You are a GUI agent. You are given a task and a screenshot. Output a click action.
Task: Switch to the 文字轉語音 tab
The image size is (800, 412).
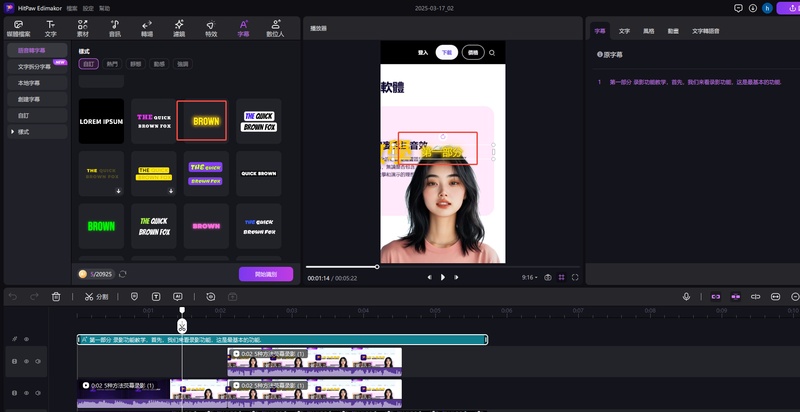click(x=705, y=32)
